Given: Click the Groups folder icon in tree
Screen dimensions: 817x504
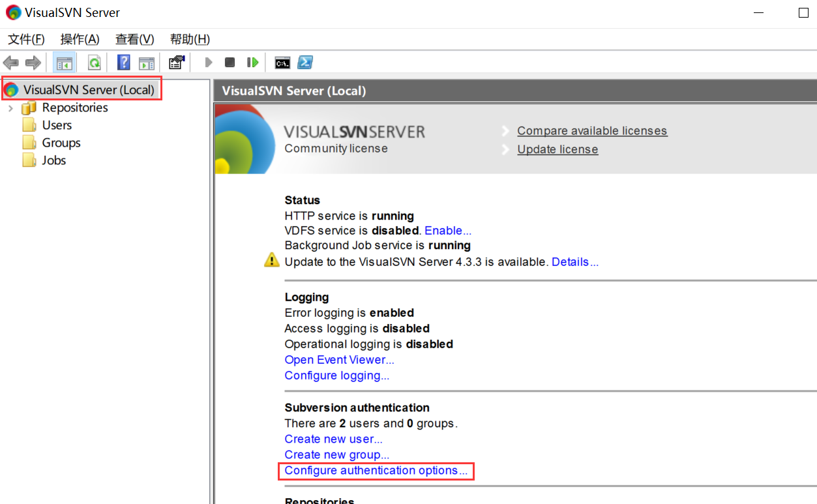Looking at the screenshot, I should click(x=29, y=143).
